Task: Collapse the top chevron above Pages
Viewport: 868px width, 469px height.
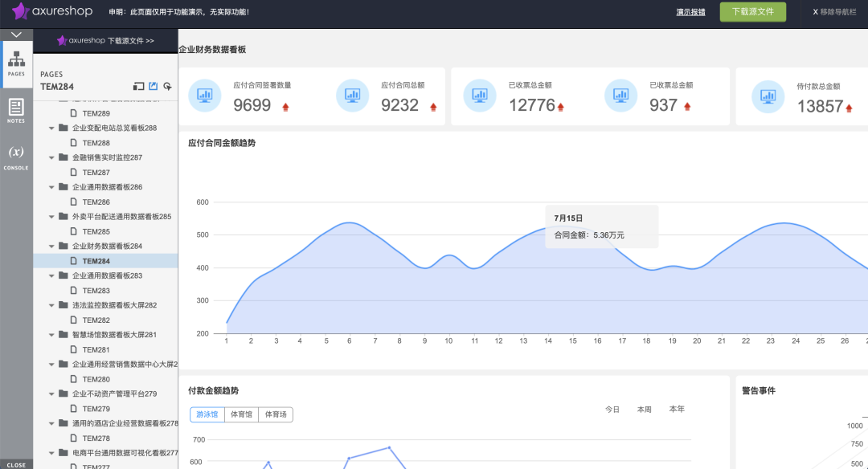Action: pyautogui.click(x=17, y=35)
